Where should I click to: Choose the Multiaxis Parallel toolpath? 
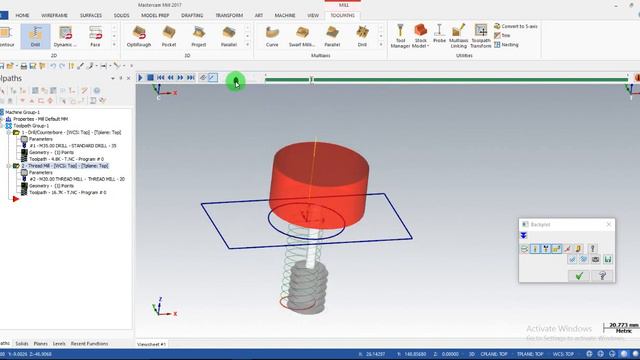point(332,36)
